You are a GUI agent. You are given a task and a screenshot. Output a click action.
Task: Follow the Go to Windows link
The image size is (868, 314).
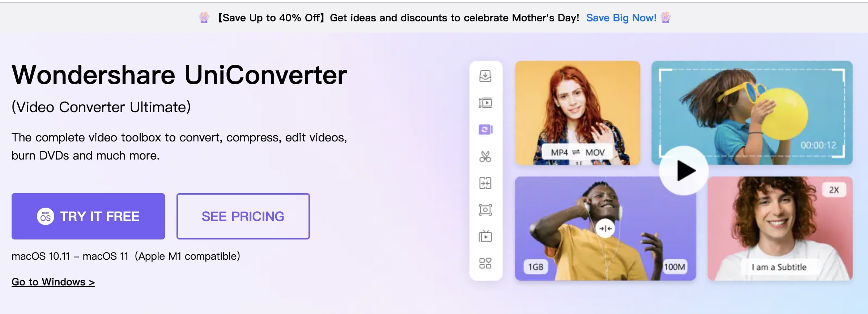point(53,282)
